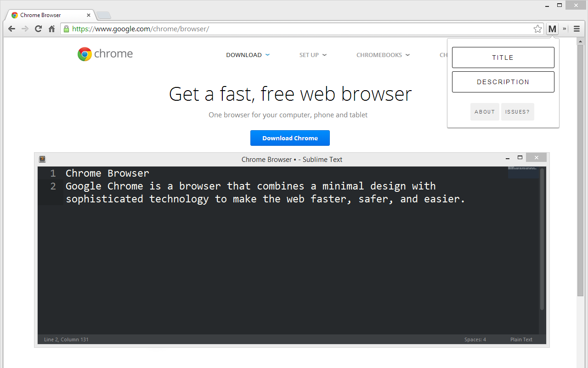Viewport: 588px width, 368px height.
Task: Maximize the Chrome window
Action: point(560,6)
